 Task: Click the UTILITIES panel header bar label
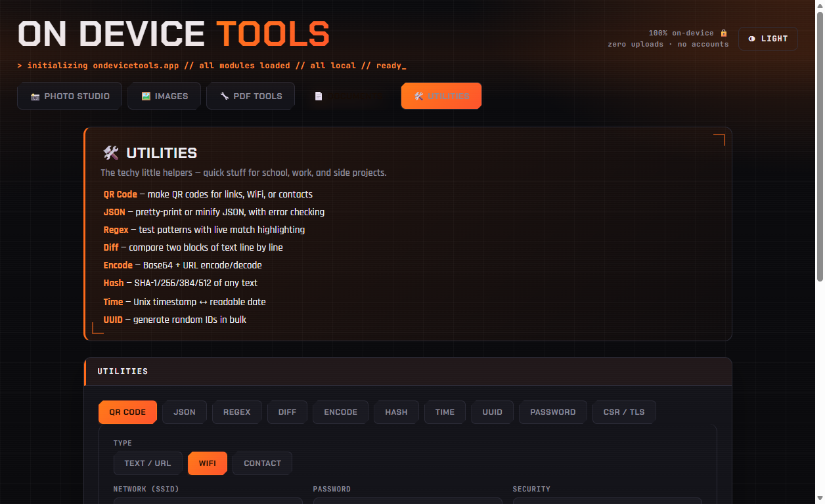click(123, 371)
